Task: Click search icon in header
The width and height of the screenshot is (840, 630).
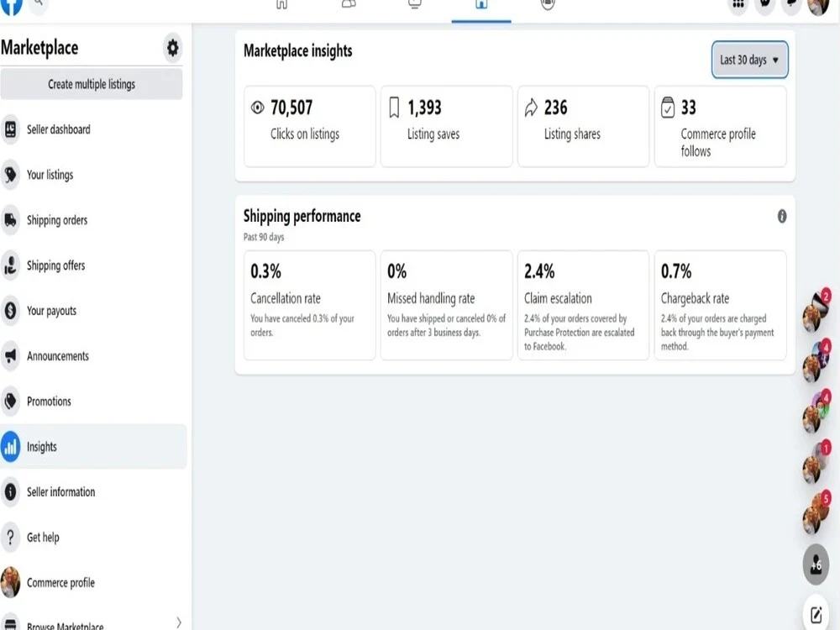Action: point(39,4)
